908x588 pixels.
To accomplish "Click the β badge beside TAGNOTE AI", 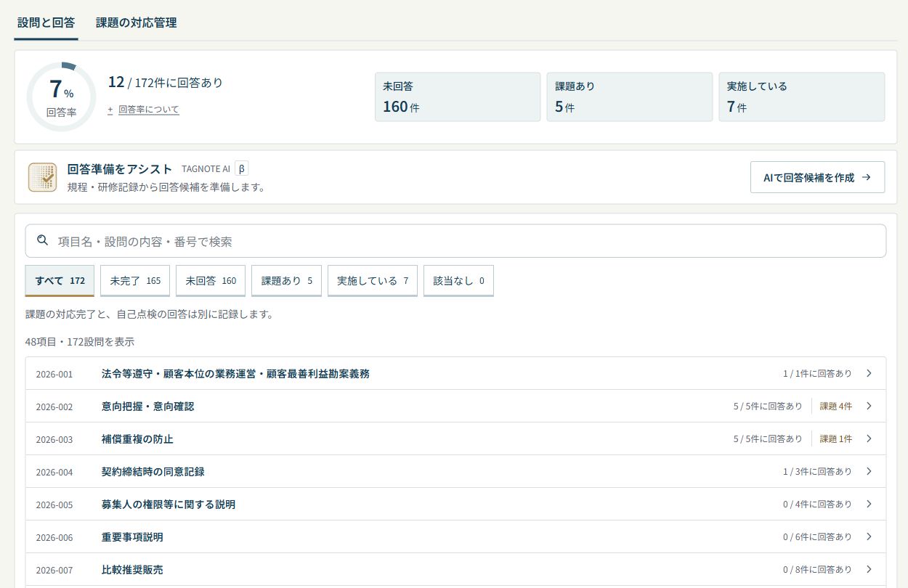I will 242,169.
